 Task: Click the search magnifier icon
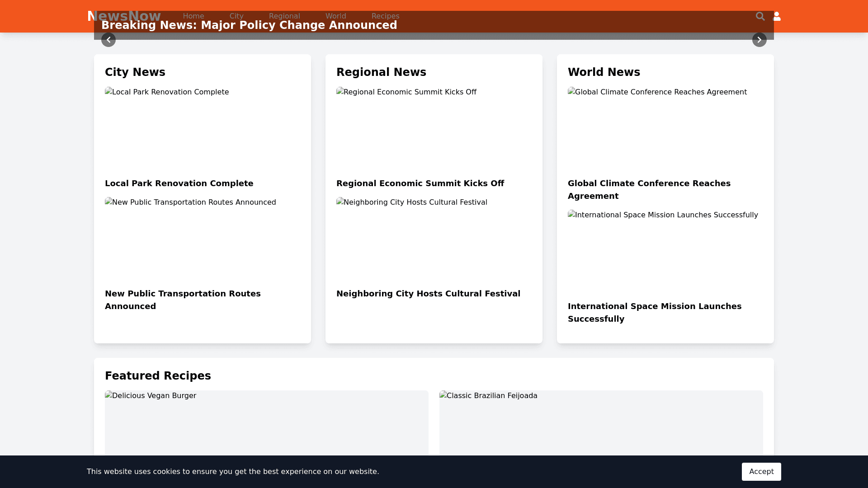pos(760,16)
